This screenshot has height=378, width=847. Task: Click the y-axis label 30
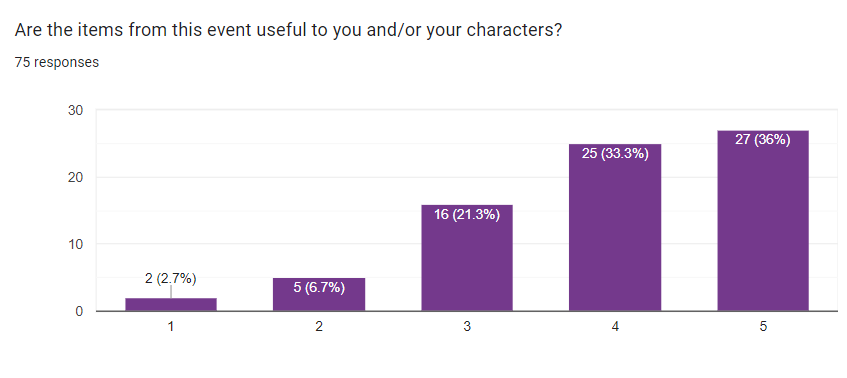(75, 110)
